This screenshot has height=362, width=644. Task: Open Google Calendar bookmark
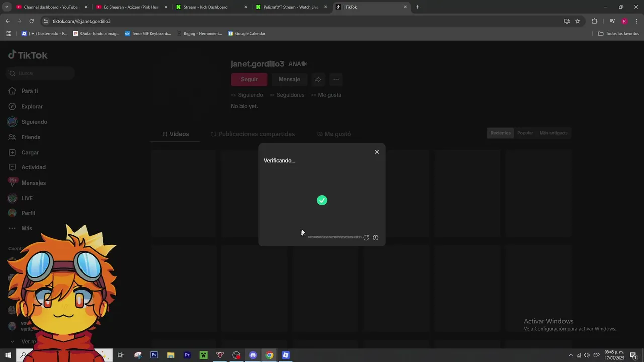pos(247,34)
